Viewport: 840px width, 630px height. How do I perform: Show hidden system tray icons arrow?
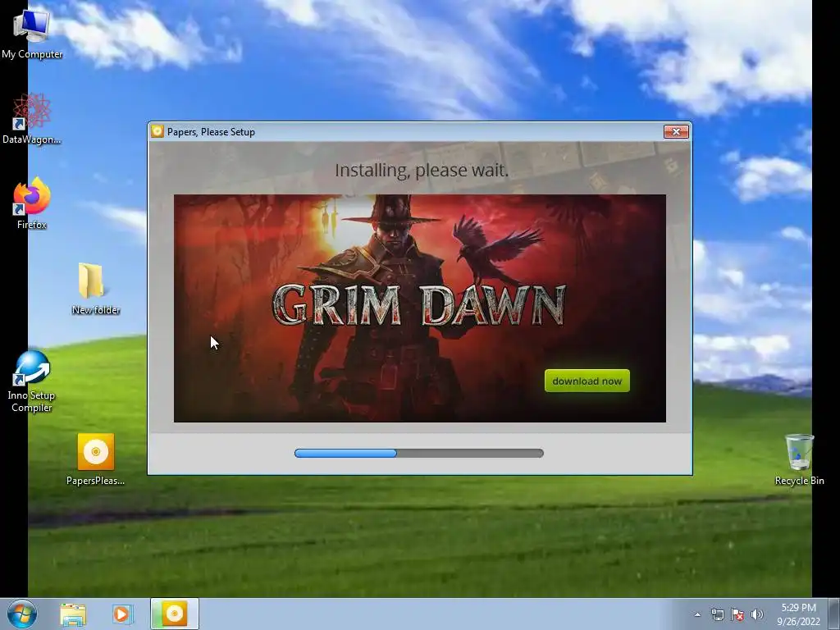click(x=697, y=614)
